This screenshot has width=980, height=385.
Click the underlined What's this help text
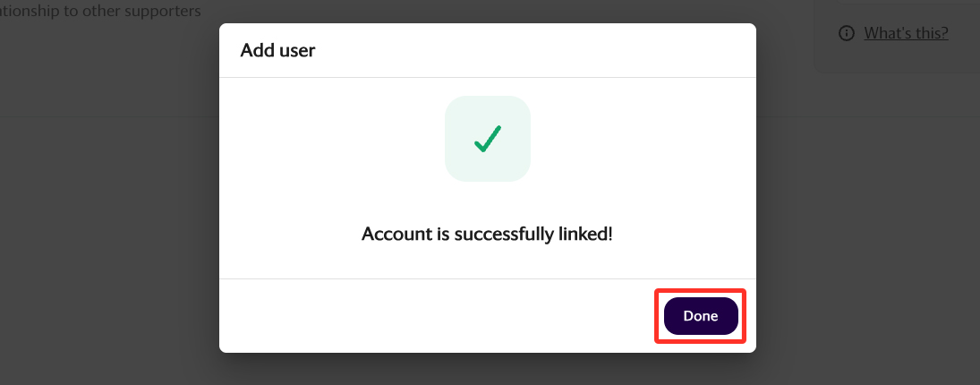coord(906,32)
